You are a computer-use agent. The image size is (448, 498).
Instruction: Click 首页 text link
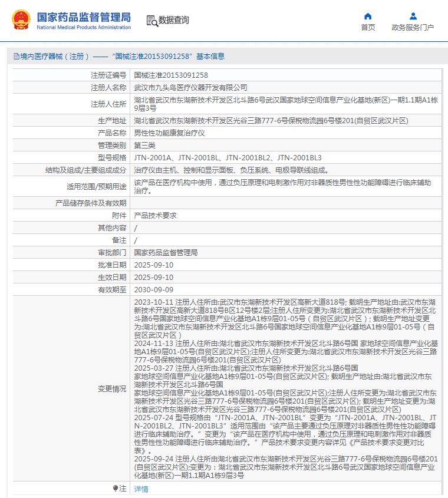click(368, 27)
